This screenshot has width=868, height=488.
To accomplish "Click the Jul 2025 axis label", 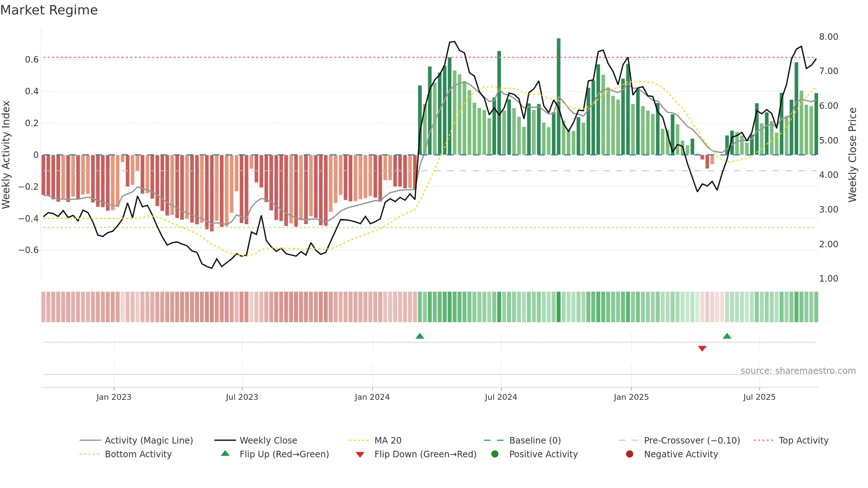I will coord(759,397).
